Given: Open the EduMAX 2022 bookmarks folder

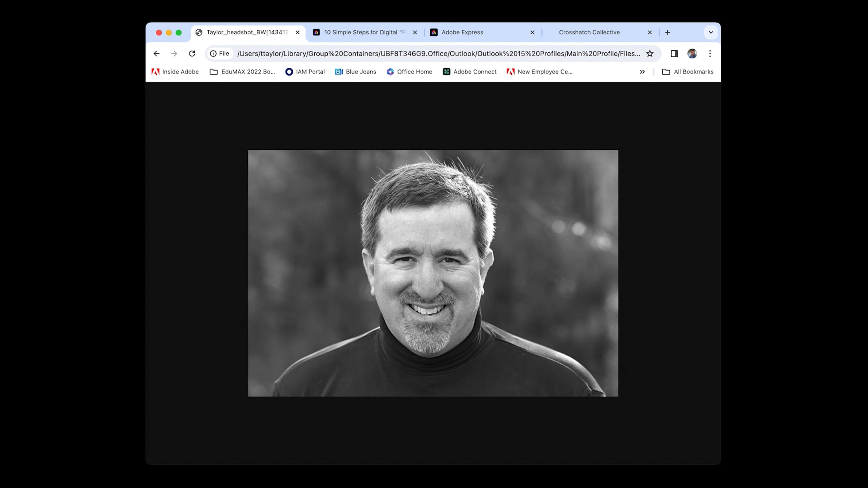Looking at the screenshot, I should [242, 72].
